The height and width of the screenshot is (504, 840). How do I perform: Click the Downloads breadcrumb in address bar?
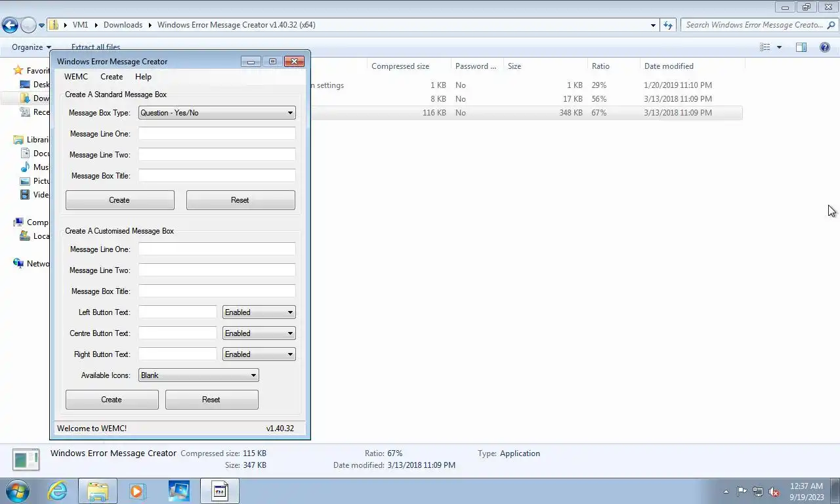coord(123,25)
